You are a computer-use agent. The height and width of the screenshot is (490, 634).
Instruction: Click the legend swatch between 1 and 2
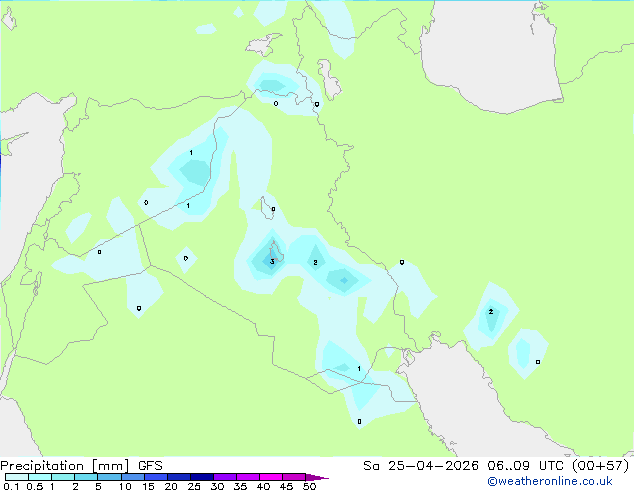click(63, 477)
